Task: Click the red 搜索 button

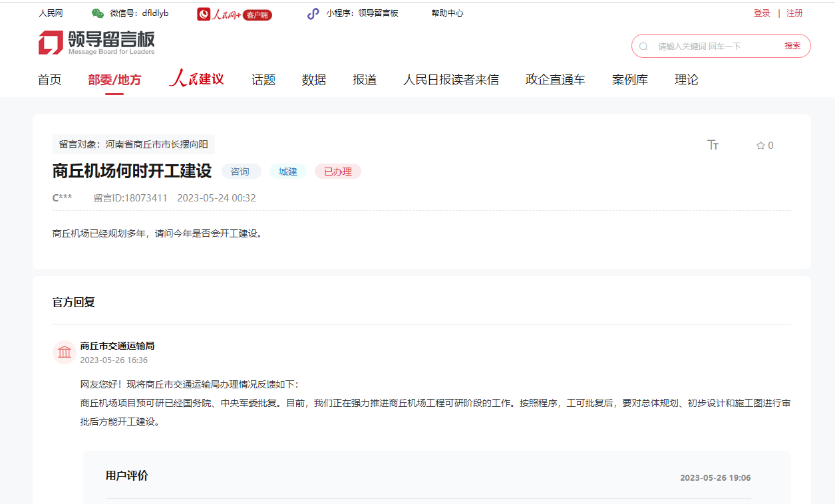Action: [x=792, y=46]
